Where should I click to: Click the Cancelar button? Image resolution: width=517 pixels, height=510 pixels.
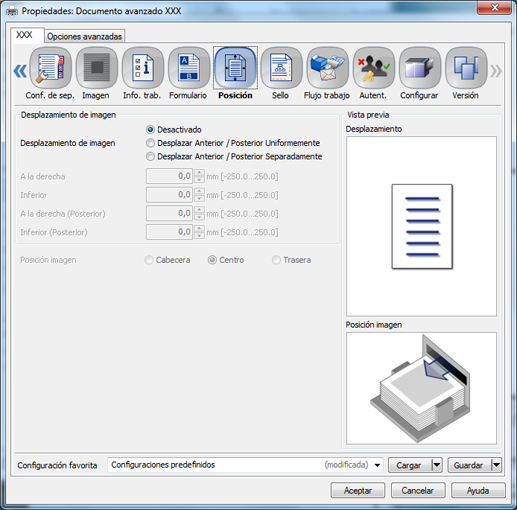pyautogui.click(x=418, y=490)
